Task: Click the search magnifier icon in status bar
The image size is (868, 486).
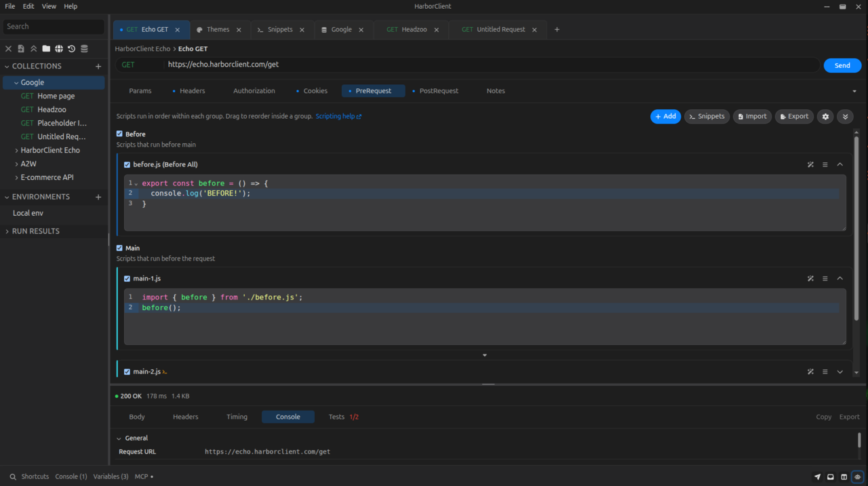Action: tap(13, 477)
